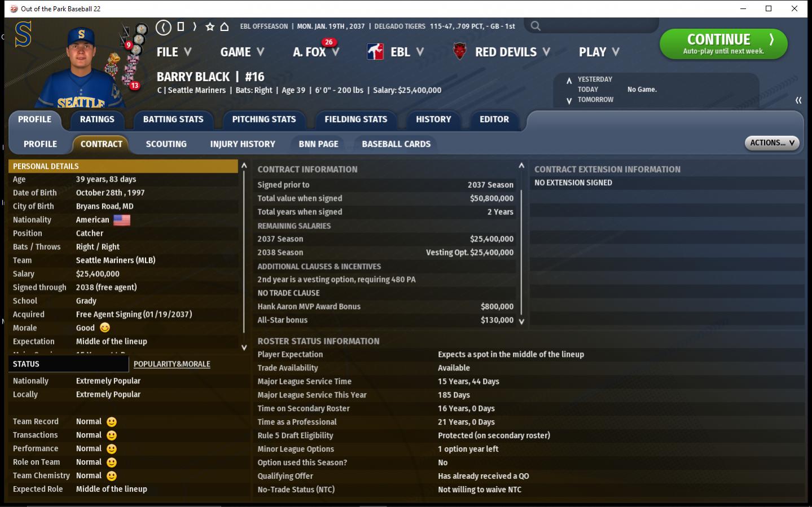Click the Contract Information scroll-down arrow
This screenshot has width=812, height=507.
click(x=521, y=321)
